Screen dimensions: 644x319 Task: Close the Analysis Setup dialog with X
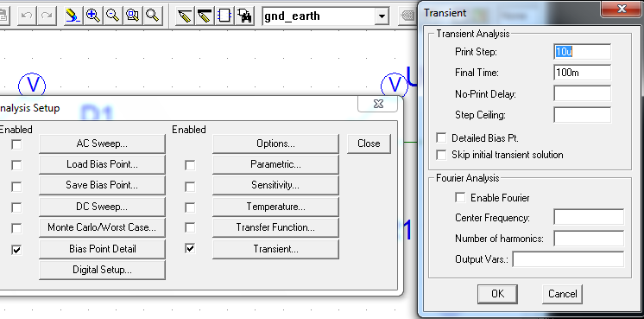tap(378, 105)
